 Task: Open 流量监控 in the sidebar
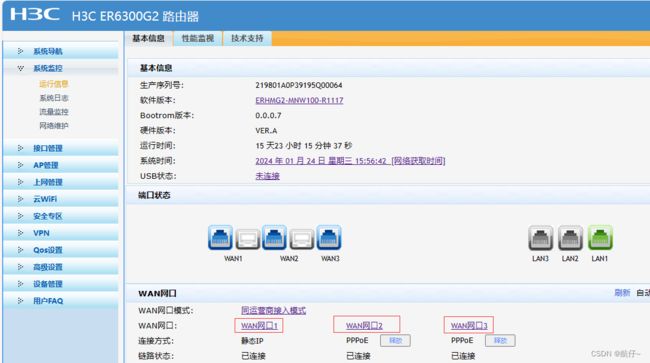(54, 112)
